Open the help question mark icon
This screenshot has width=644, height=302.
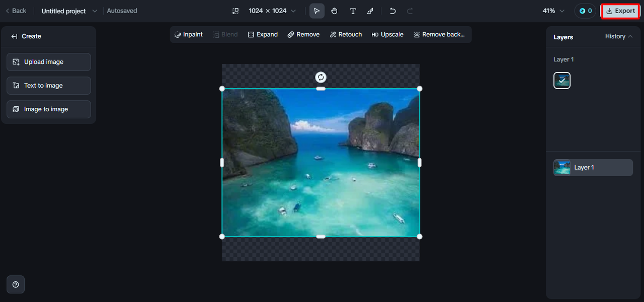pyautogui.click(x=16, y=284)
